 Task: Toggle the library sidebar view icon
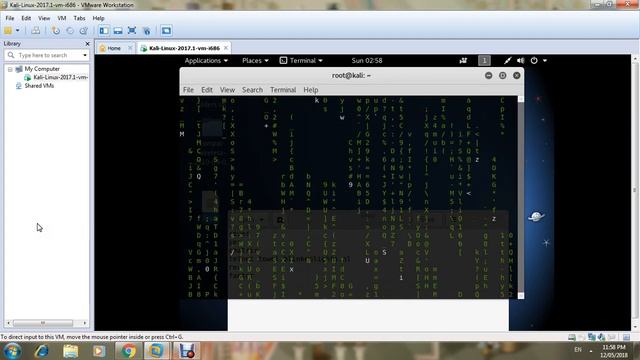click(x=104, y=31)
